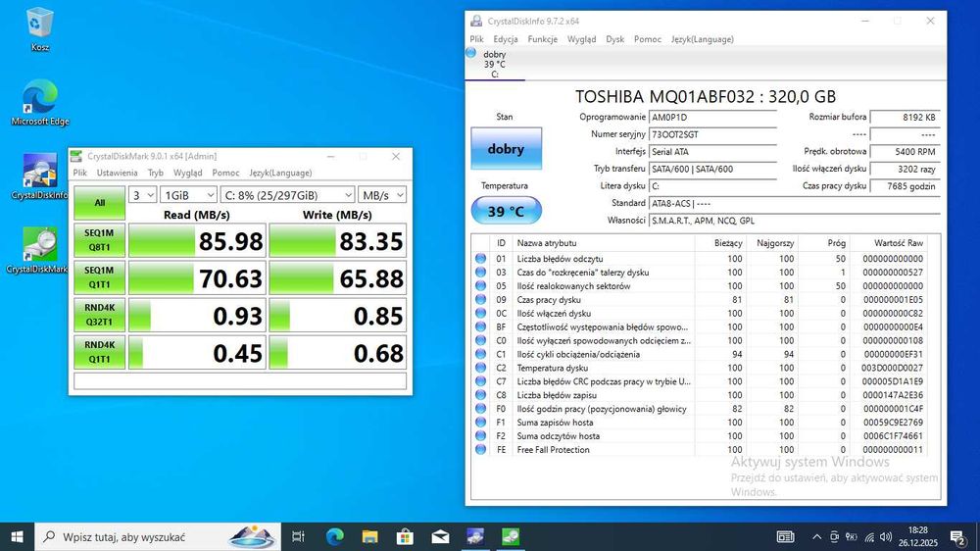The image size is (980, 551).
Task: Select CrystalDiskMark desktop shortcut
Action: (x=39, y=250)
